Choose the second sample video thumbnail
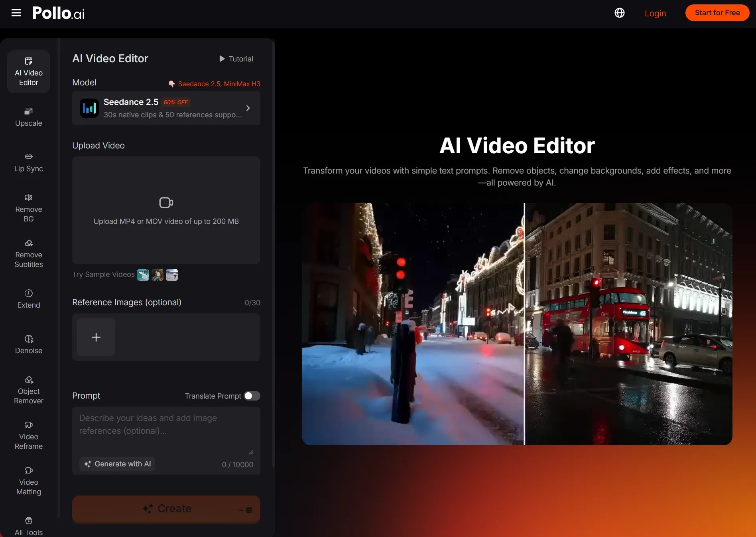Image resolution: width=756 pixels, height=537 pixels. point(157,275)
